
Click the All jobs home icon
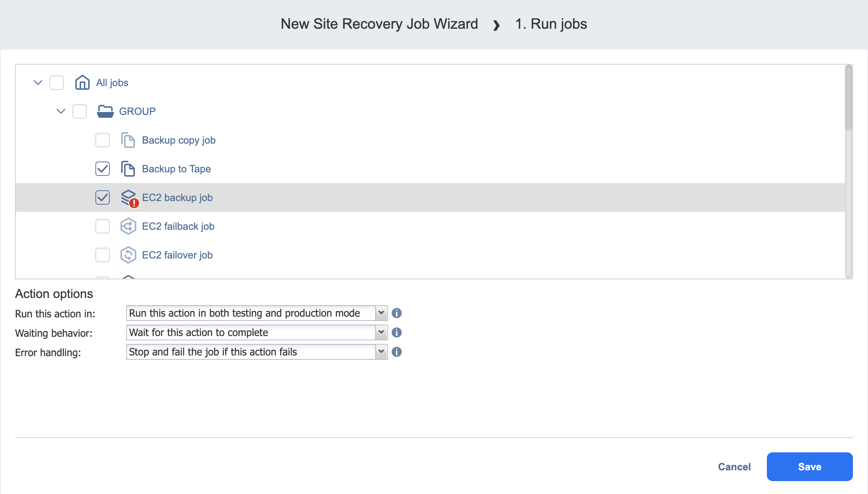[82, 83]
